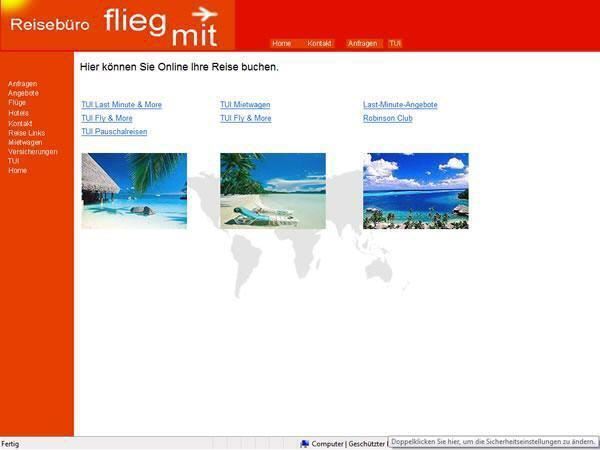Visit the Last-Minute-Angebote link

(400, 105)
